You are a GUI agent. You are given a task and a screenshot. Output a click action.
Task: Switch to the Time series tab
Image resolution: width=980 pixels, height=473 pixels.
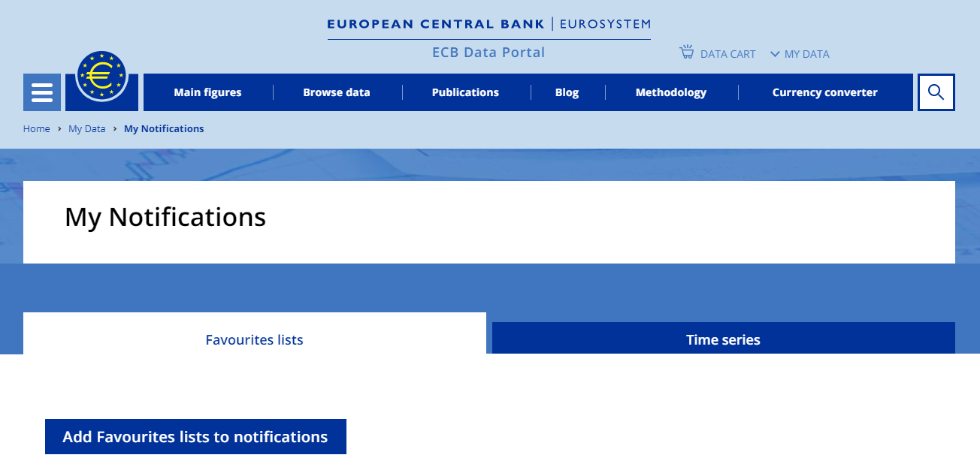pyautogui.click(x=723, y=339)
